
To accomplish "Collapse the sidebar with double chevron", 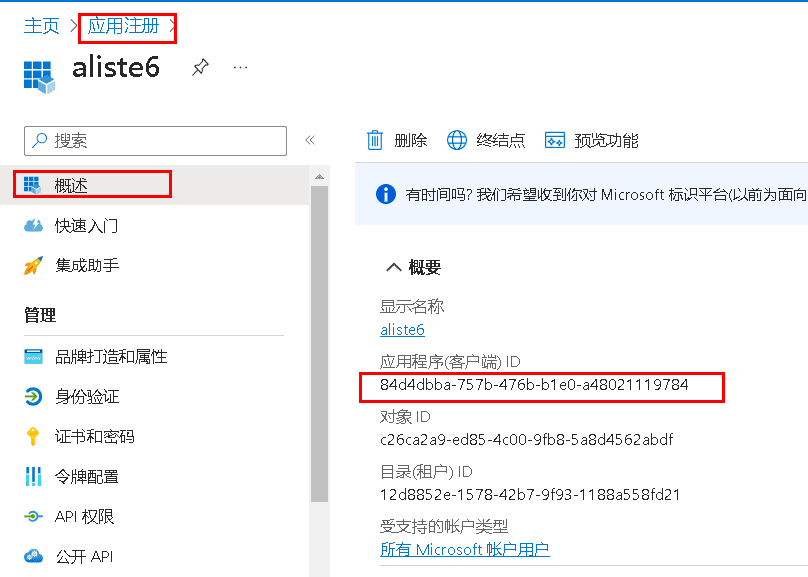I will [310, 140].
